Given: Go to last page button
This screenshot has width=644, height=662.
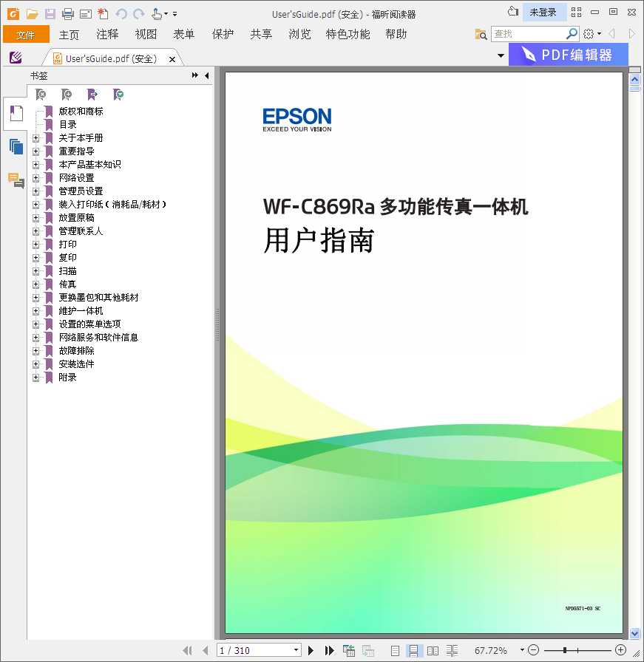Looking at the screenshot, I should 329,650.
